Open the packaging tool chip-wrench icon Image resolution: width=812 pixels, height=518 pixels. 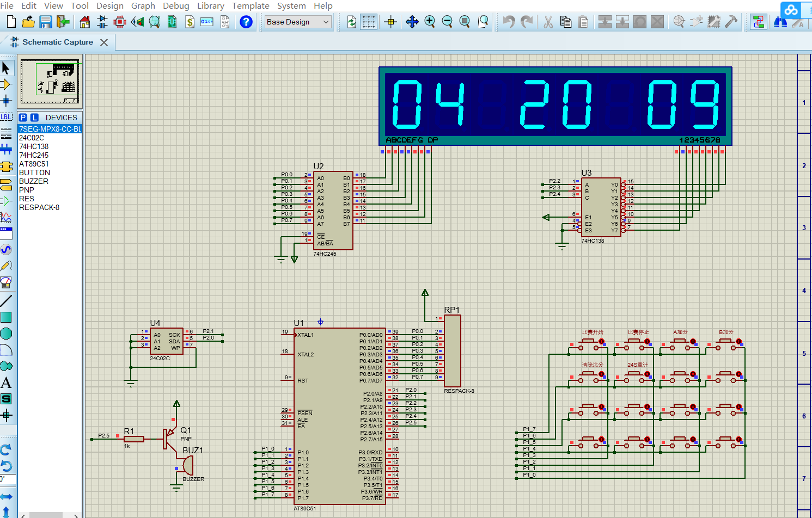tap(714, 22)
